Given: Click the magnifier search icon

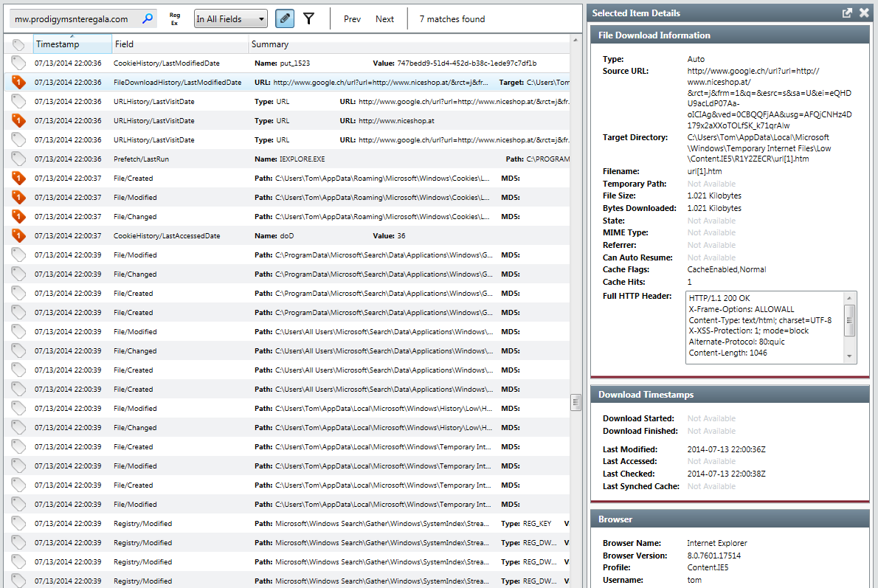Looking at the screenshot, I should 148,18.
